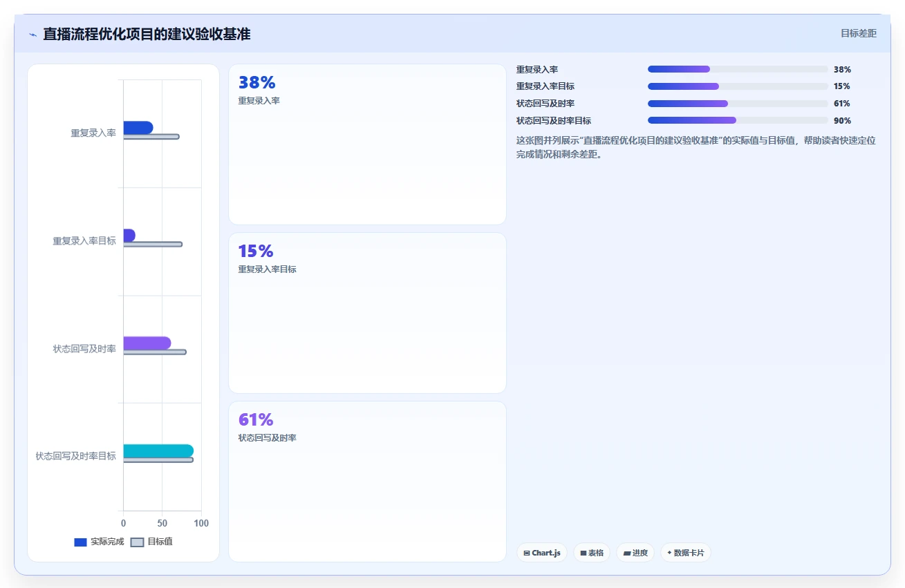Click the 38% progress bar for 重复录入率

(738, 69)
